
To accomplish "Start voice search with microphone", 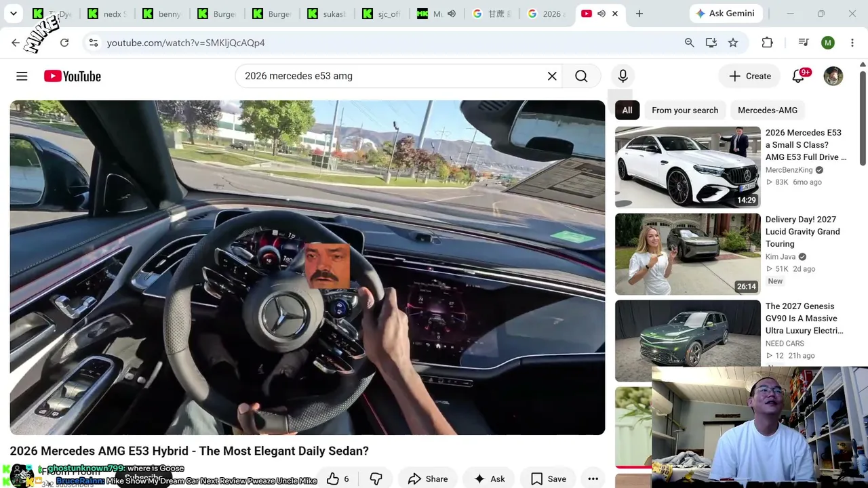I will pyautogui.click(x=623, y=76).
